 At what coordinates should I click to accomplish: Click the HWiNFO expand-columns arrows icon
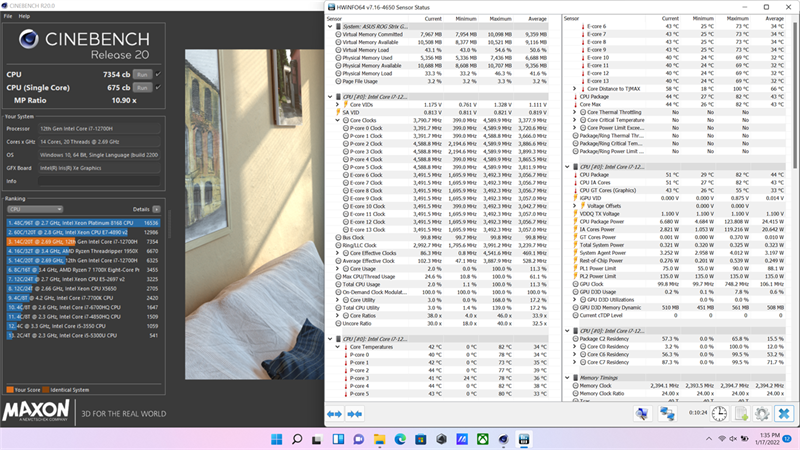pos(335,414)
